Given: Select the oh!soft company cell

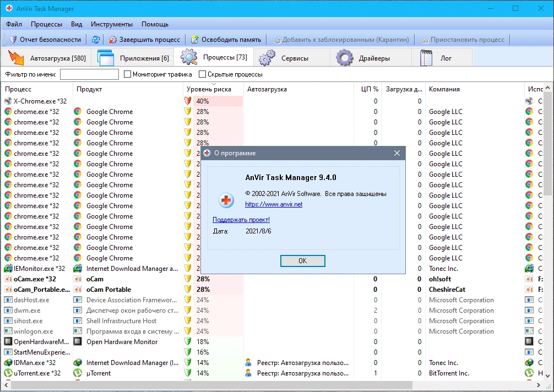Looking at the screenshot, I should 440,279.
